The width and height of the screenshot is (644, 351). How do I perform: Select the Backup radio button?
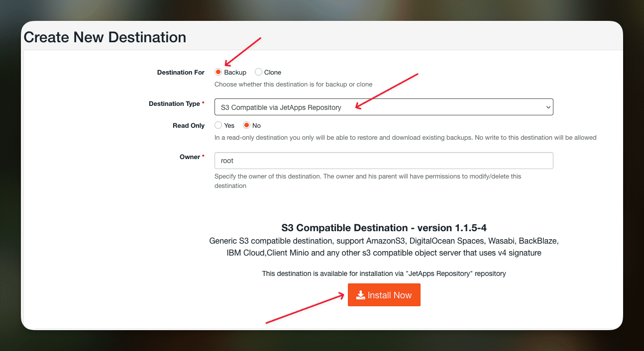[x=218, y=72]
